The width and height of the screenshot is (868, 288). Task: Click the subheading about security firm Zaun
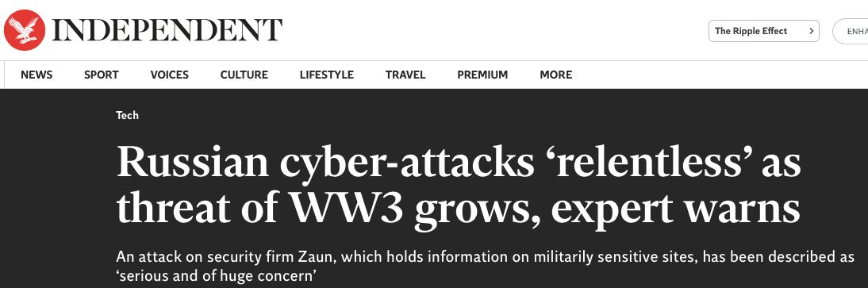tap(485, 265)
